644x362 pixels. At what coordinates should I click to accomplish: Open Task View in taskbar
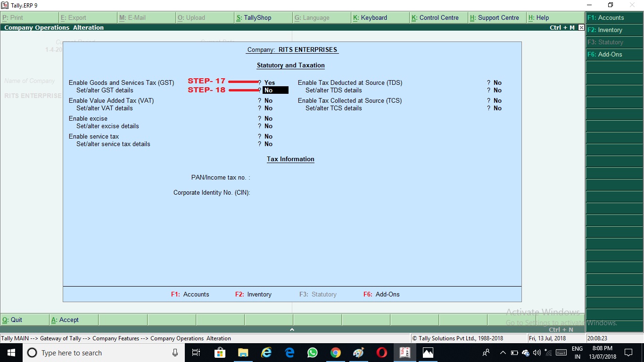(x=197, y=353)
